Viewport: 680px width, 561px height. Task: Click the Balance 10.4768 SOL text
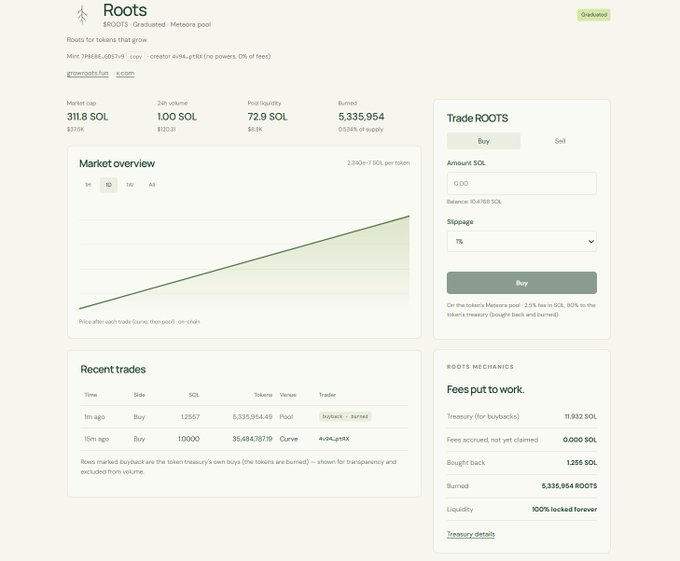[x=474, y=202]
